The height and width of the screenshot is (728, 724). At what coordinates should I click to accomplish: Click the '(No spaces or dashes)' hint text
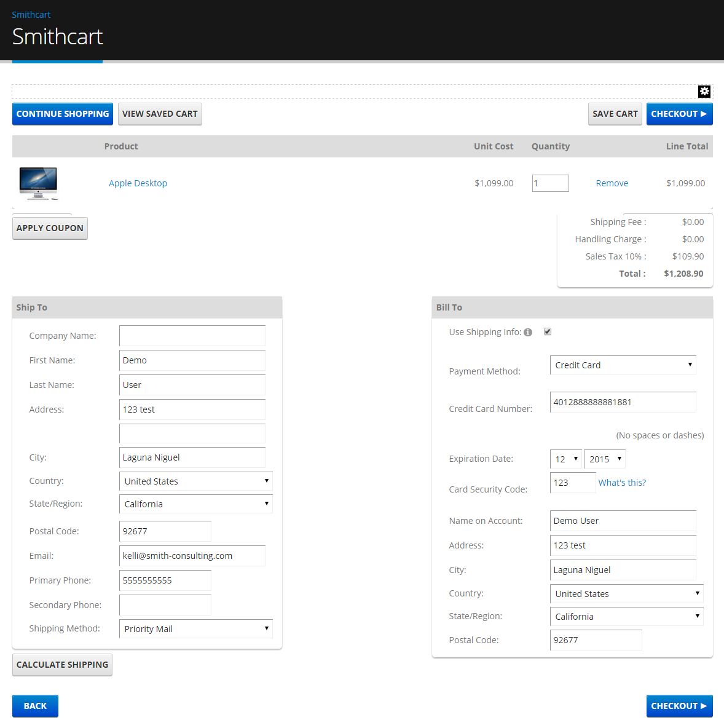click(x=660, y=435)
